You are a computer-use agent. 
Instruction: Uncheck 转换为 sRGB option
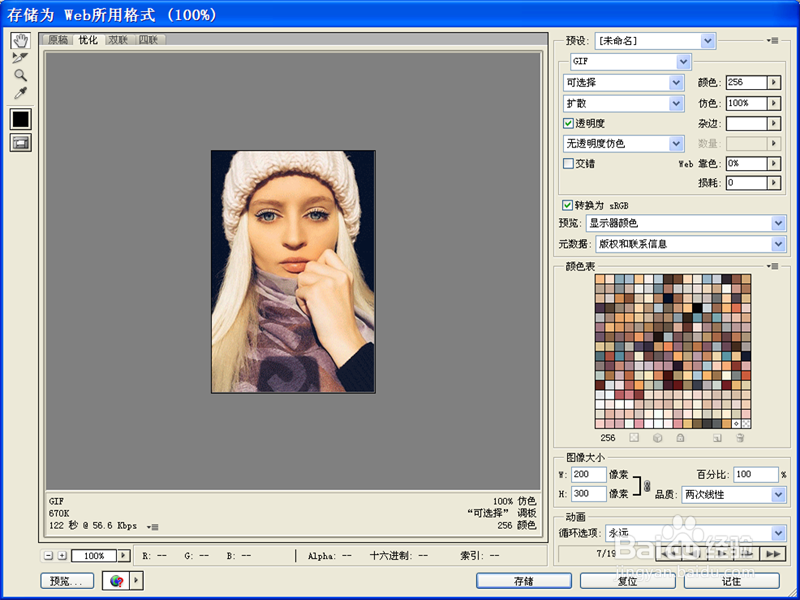(x=567, y=205)
